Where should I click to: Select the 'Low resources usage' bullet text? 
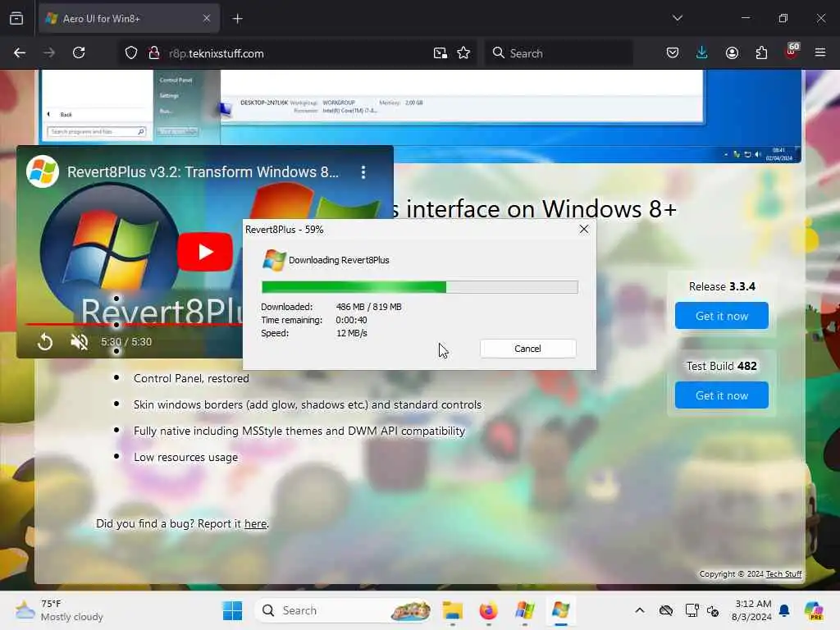click(186, 457)
